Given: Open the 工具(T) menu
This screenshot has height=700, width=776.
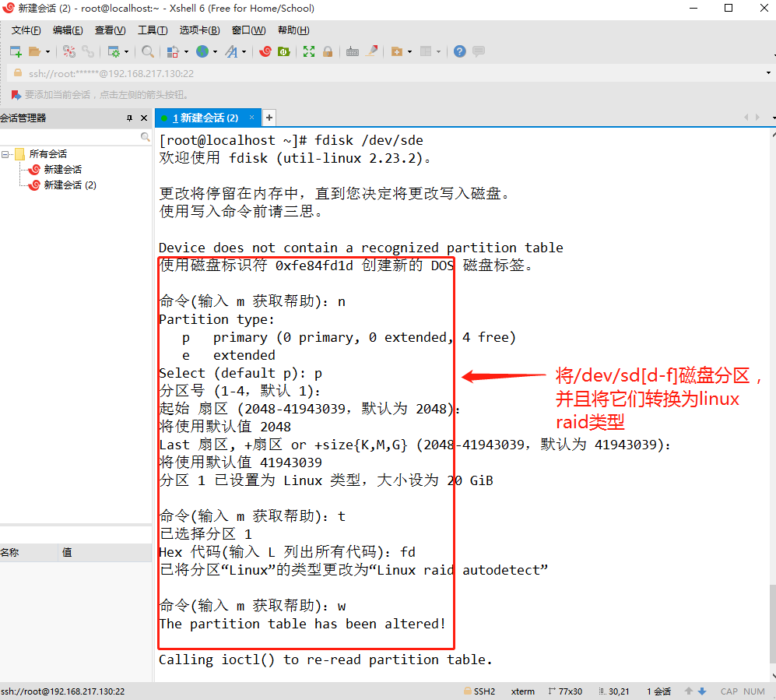Looking at the screenshot, I should (153, 30).
